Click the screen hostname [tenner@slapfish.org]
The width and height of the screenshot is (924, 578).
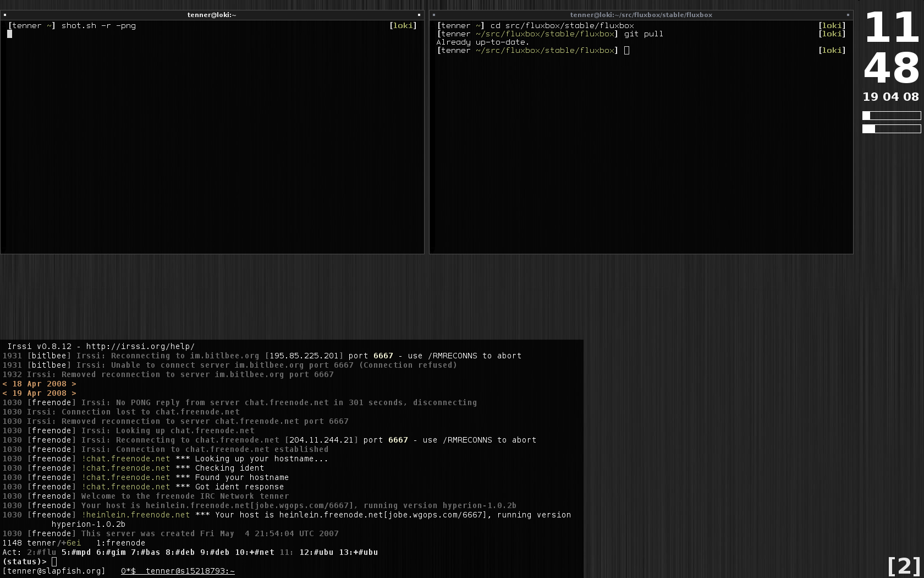click(54, 571)
